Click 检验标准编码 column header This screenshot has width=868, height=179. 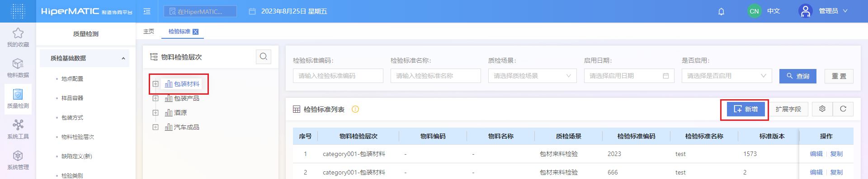point(636,136)
